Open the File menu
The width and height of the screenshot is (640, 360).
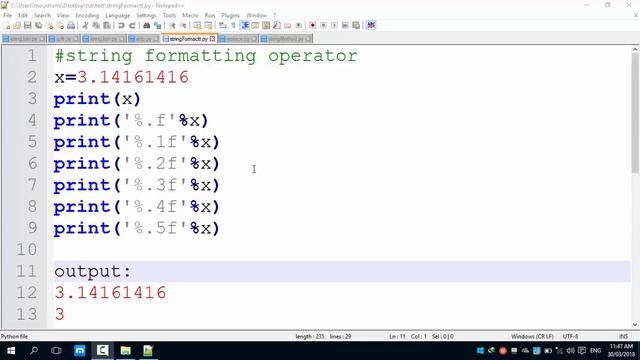[x=7, y=15]
